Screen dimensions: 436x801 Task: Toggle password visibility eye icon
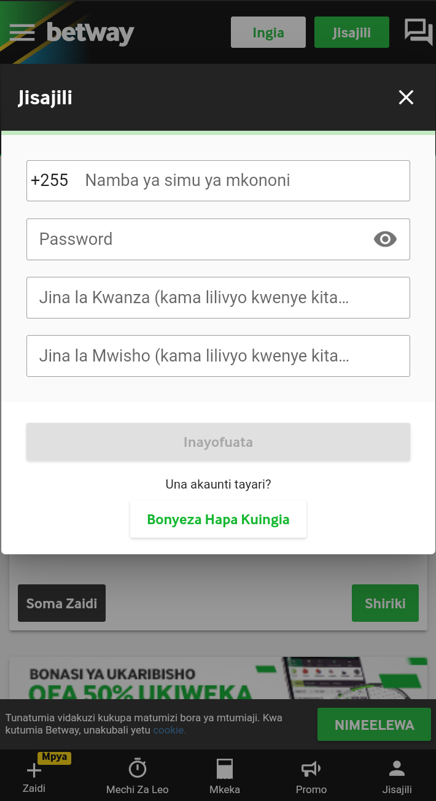pos(385,239)
